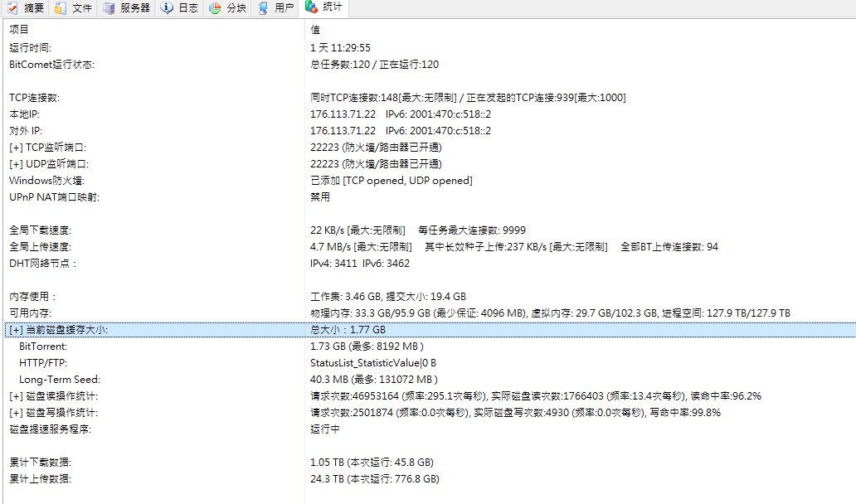
Task: Select the BitTorrent cache sub-row label
Action: pyautogui.click(x=43, y=346)
